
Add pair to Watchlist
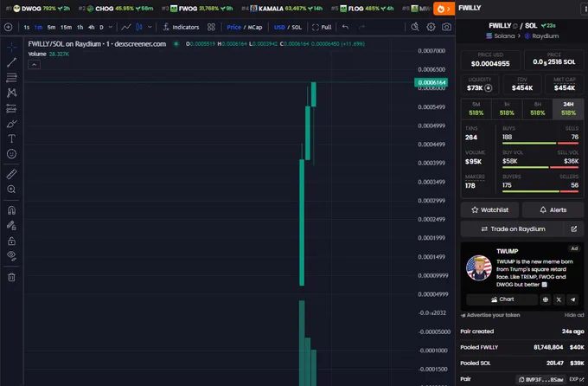pos(489,210)
